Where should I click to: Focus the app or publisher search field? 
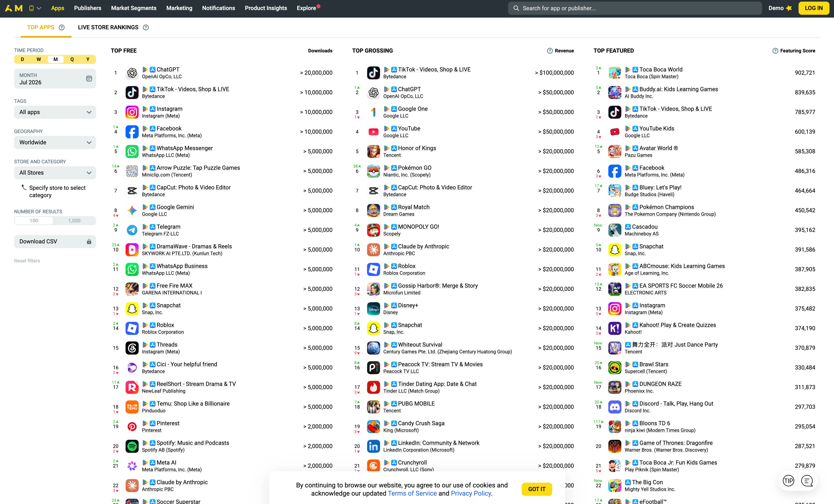635,8
